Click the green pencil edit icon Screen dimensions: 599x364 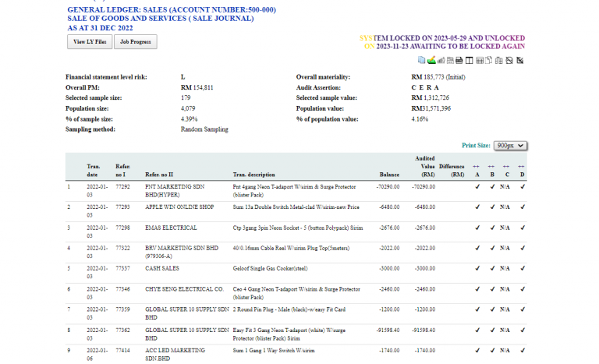tap(431, 60)
